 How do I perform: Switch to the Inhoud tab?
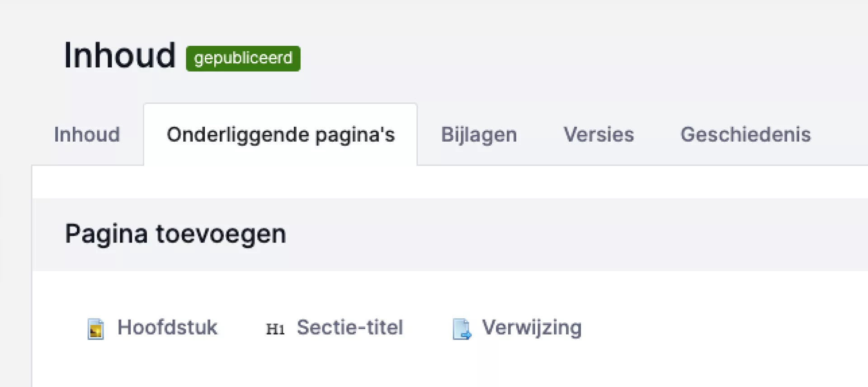coord(87,134)
